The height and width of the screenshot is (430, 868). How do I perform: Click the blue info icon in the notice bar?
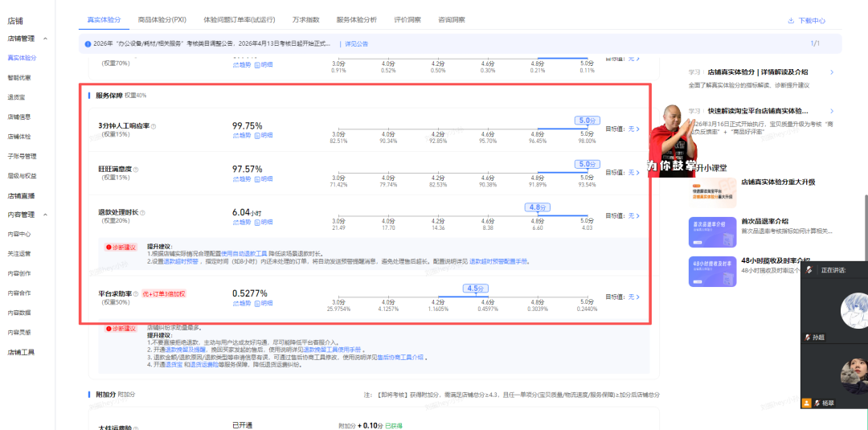pos(88,43)
